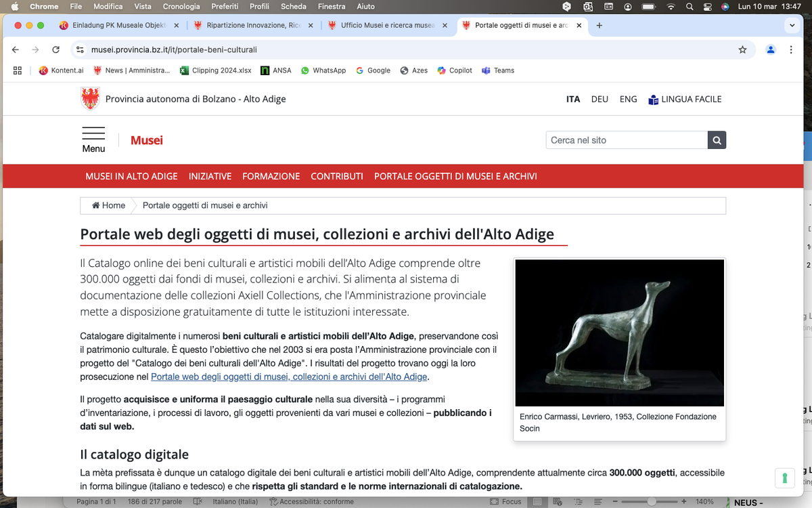Click the site search magnifying glass icon
Screen dimensions: 812x508
[x=717, y=140]
